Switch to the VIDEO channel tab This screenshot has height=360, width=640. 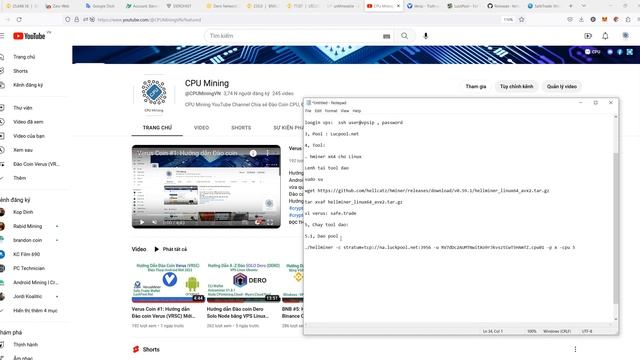201,128
